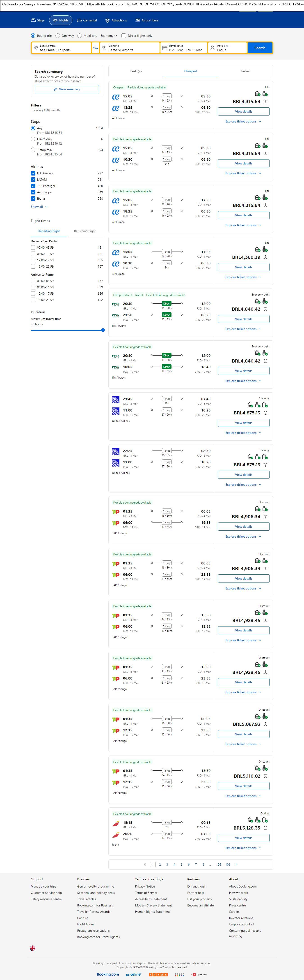The image size is (304, 980).
Task: Expand the Show all airlines list
Action: coord(39,207)
